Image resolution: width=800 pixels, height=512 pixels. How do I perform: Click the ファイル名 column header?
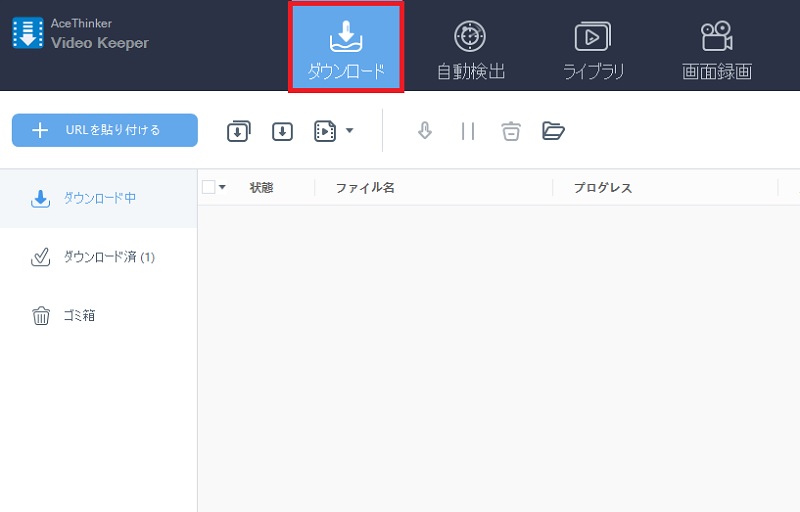pyautogui.click(x=365, y=188)
